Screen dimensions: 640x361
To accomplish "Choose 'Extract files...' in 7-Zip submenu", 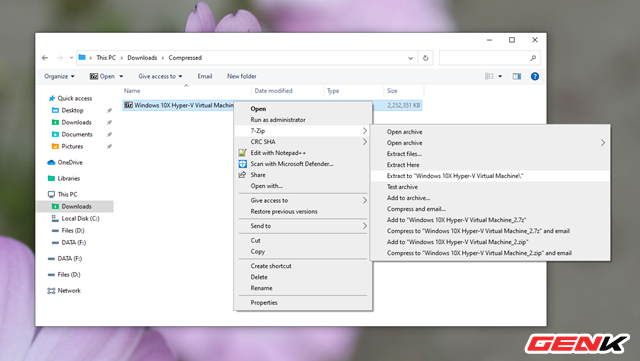I will point(490,154).
